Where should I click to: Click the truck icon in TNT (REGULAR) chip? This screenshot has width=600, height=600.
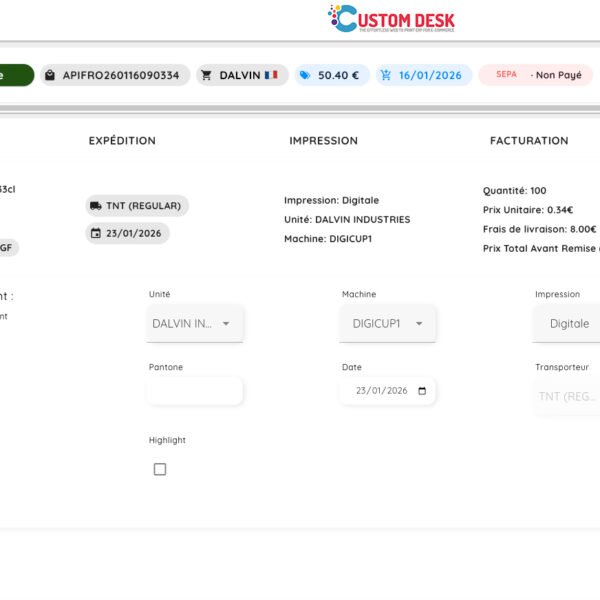(96, 206)
